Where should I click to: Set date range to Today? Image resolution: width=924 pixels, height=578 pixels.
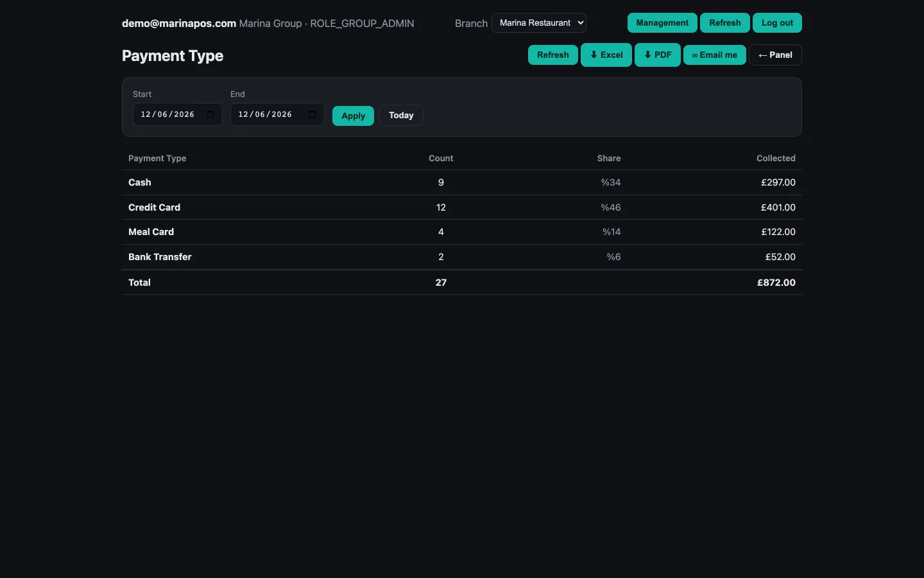point(401,116)
